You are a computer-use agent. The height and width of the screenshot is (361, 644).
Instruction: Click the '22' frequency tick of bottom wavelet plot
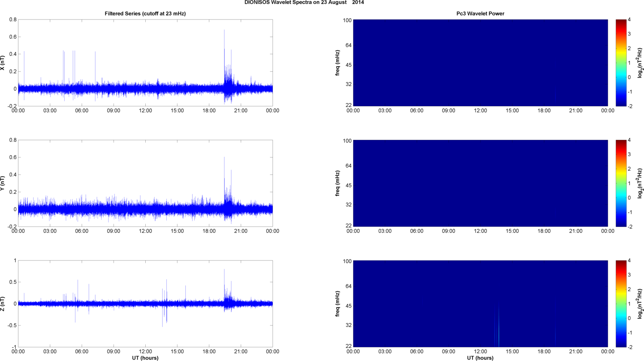tap(348, 346)
